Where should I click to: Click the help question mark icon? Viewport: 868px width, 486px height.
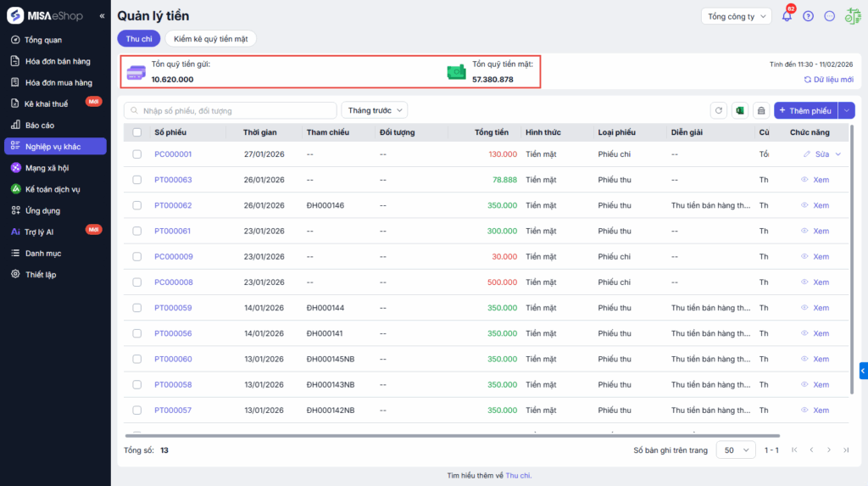click(x=808, y=16)
